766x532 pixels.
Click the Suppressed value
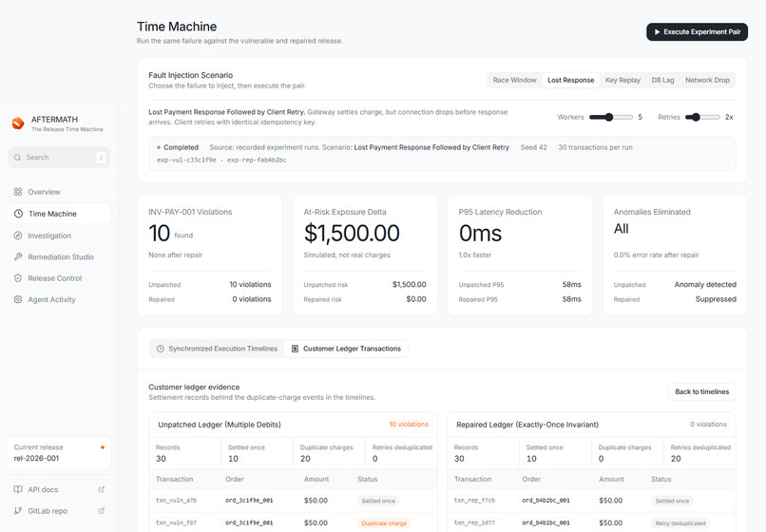pos(716,299)
